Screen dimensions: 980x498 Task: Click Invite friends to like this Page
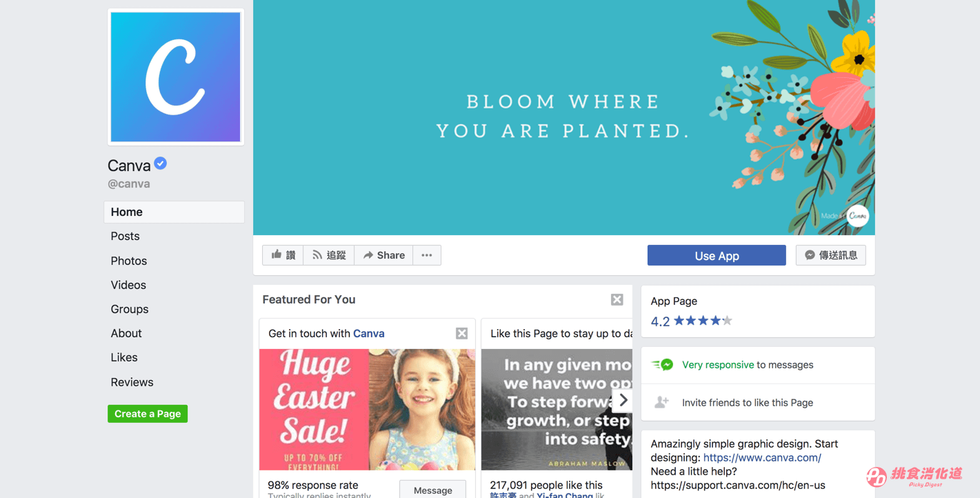[x=748, y=403]
